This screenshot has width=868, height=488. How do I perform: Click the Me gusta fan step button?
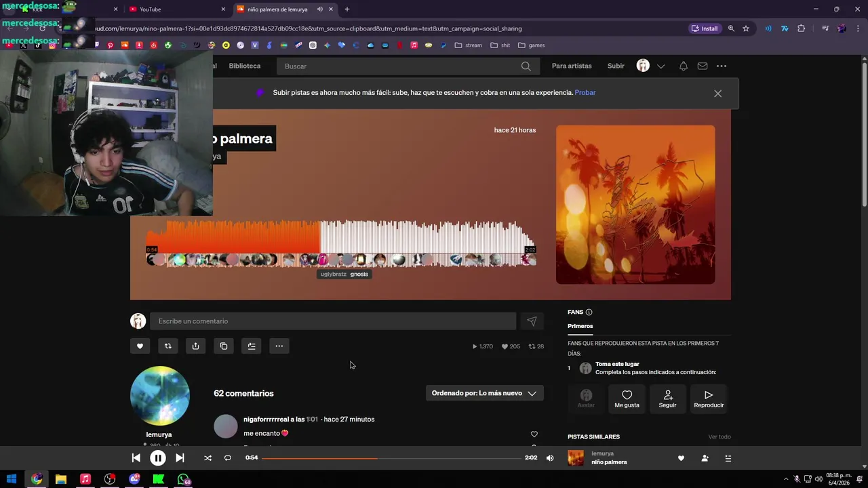tap(627, 399)
